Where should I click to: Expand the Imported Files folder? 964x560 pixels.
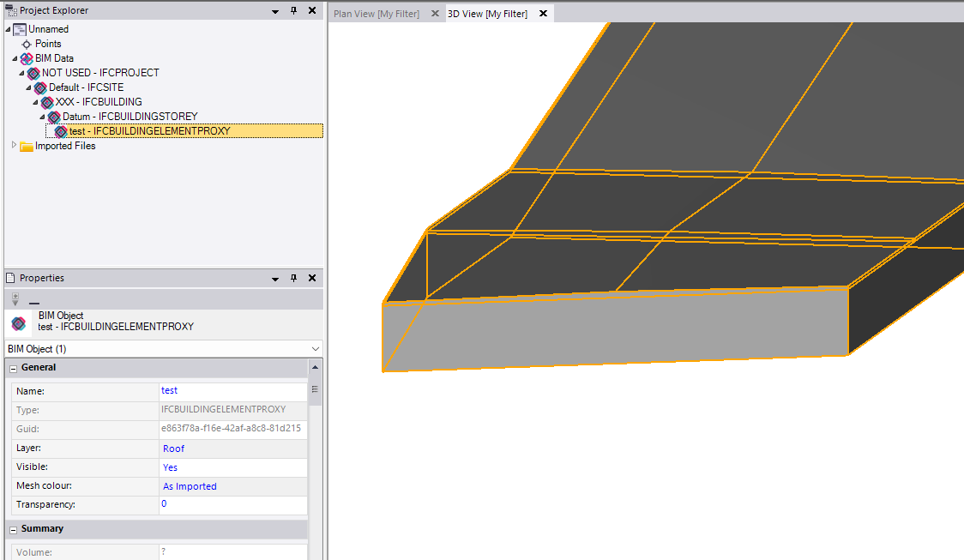point(14,146)
